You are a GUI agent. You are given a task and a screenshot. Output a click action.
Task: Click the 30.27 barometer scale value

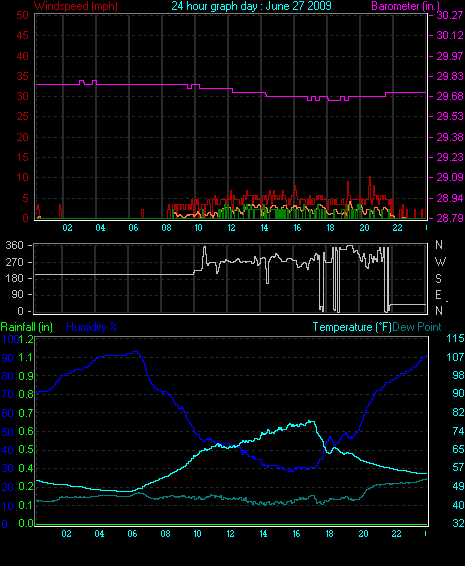450,15
